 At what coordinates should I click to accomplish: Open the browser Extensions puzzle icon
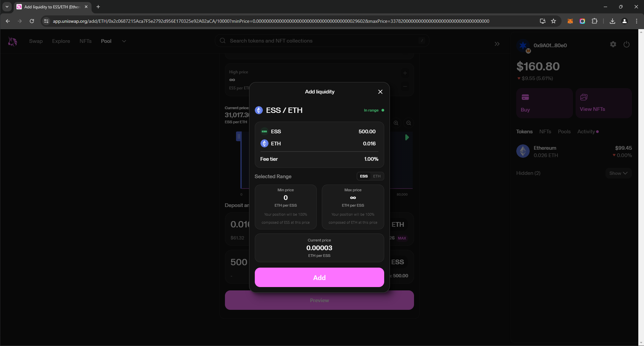[x=594, y=21]
